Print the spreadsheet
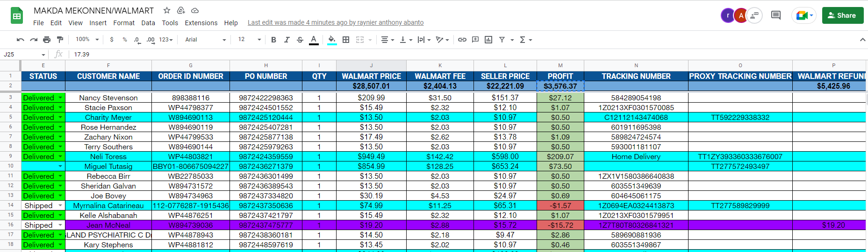 [47, 40]
